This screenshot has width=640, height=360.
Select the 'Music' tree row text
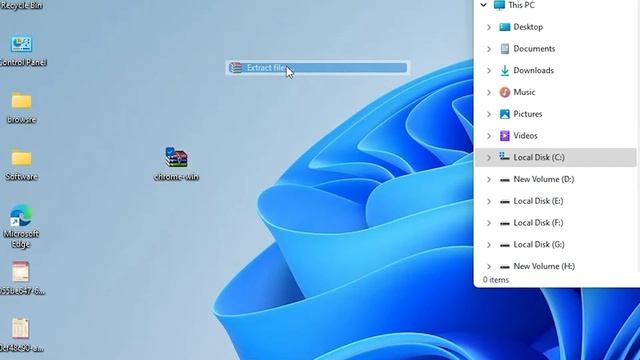point(524,92)
